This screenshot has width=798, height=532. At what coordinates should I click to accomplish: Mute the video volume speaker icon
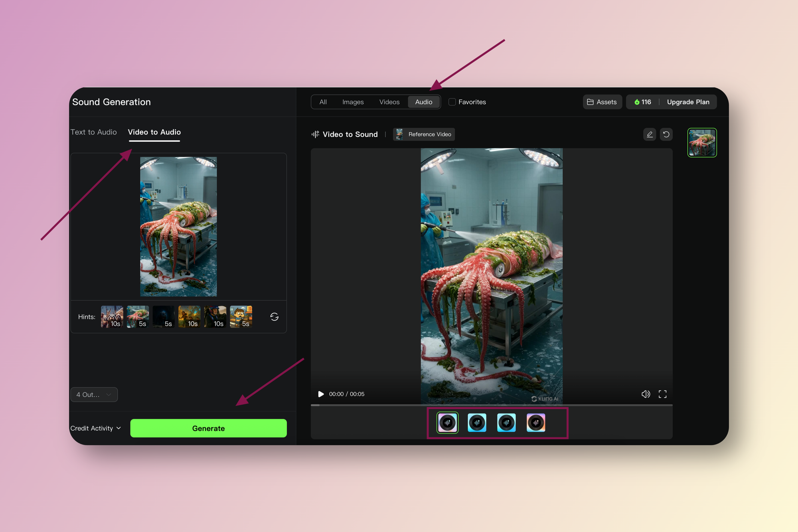(646, 394)
